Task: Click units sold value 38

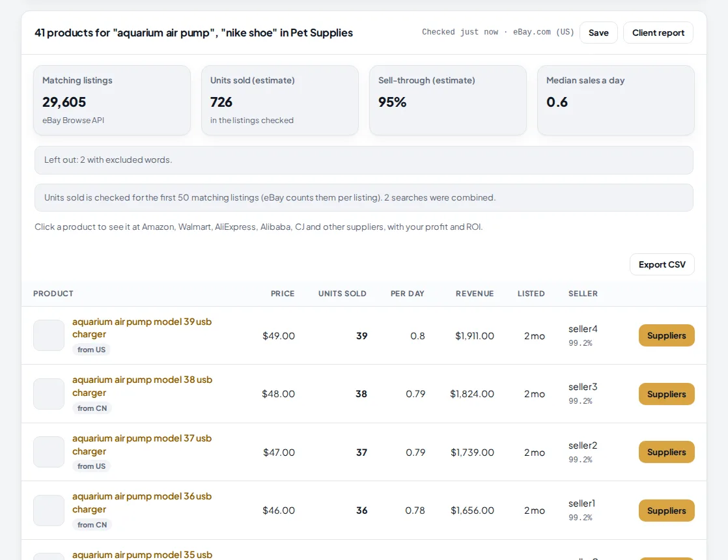Action: click(361, 394)
